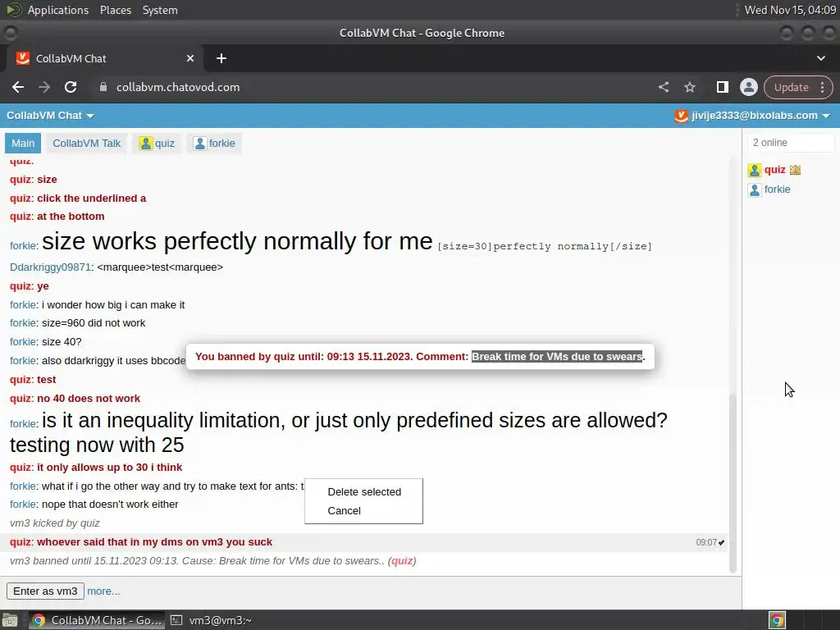This screenshot has width=840, height=630.
Task: Open the System menu
Action: 160,10
